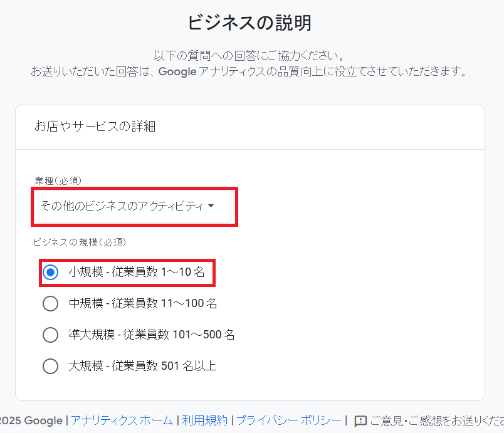The width and height of the screenshot is (504, 433).
Task: Click the ビジネスの説明 page heading
Action: coord(249,23)
